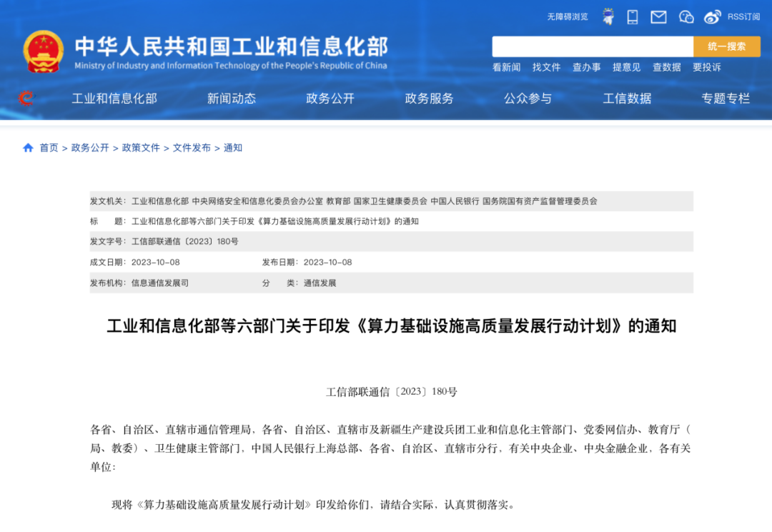The height and width of the screenshot is (532, 772).
Task: Click the 无障碍浏览 link
Action: 568,16
